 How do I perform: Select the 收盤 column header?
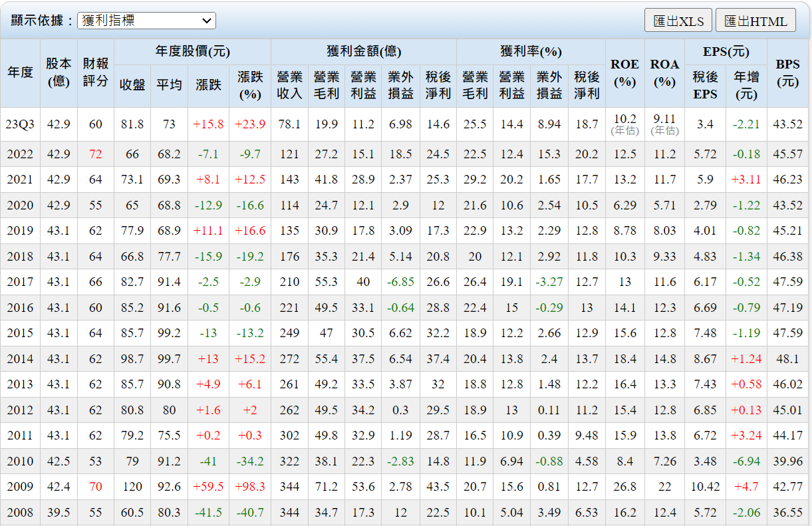[132, 85]
